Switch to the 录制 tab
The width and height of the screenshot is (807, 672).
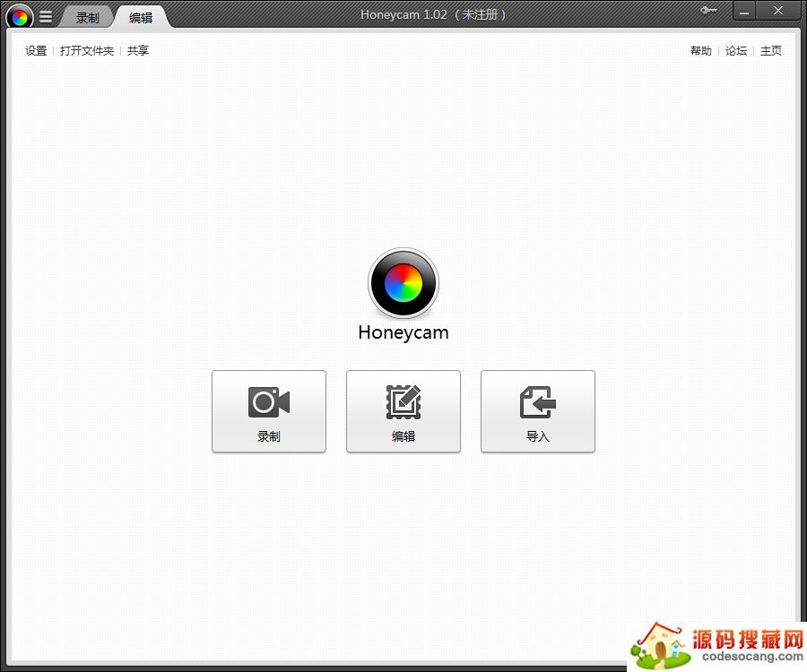click(87, 18)
